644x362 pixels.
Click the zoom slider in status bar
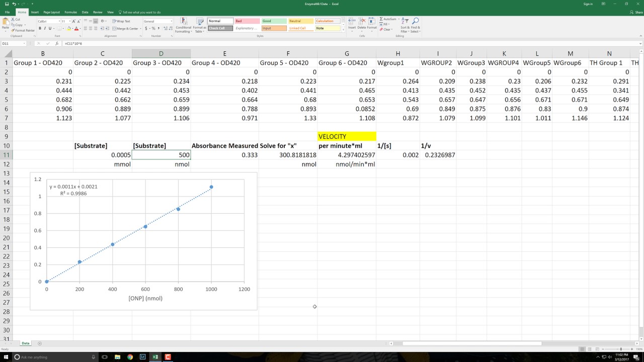(621, 349)
